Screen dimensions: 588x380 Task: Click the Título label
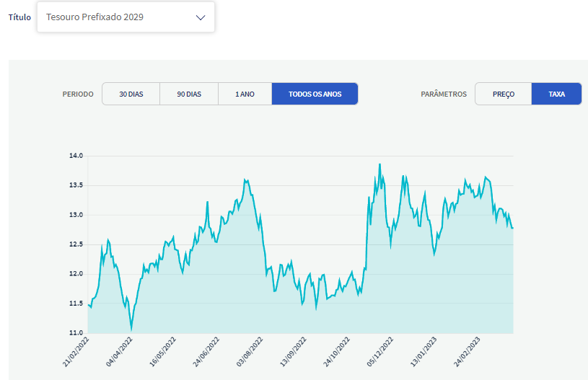19,17
